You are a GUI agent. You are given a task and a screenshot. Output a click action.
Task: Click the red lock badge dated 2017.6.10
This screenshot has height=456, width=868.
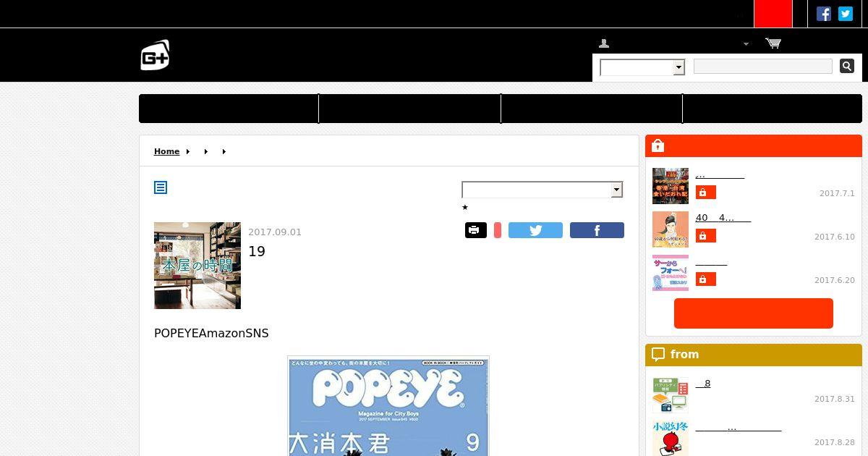(x=706, y=236)
